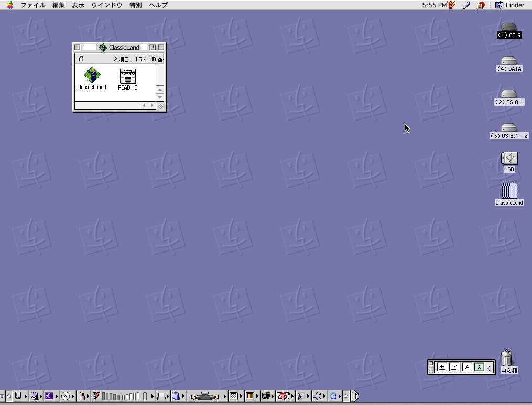Click the lightning battery menu bar icon

click(x=452, y=5)
